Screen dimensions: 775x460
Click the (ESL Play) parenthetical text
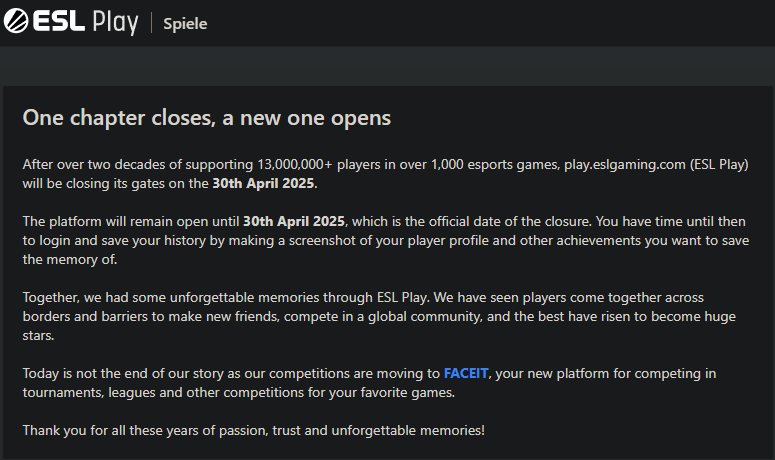coord(719,165)
